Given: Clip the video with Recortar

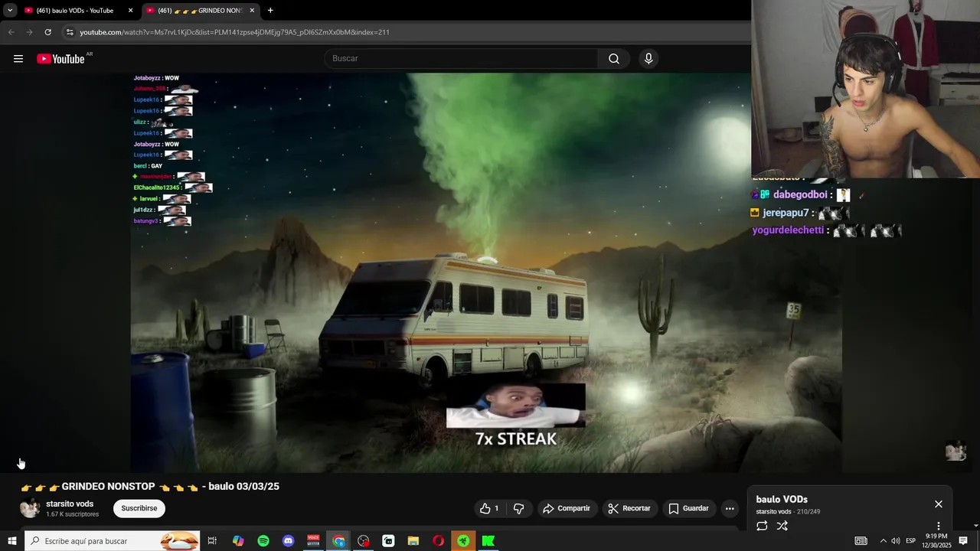Looking at the screenshot, I should [629, 508].
